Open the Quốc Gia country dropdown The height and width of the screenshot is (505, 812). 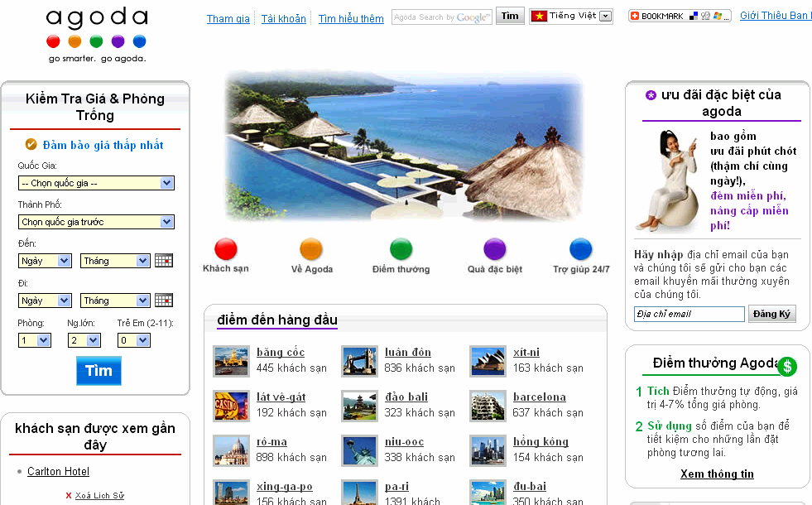click(x=96, y=183)
